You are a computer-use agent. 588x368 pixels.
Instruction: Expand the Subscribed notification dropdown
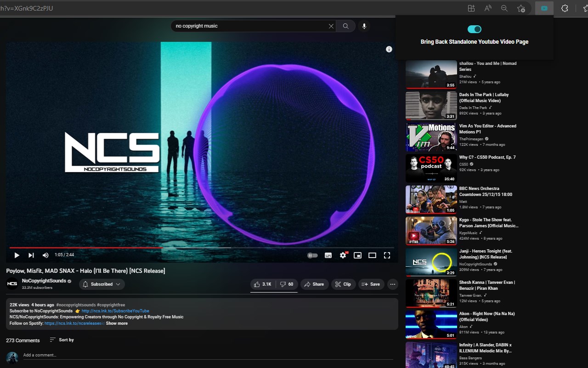[x=102, y=284]
